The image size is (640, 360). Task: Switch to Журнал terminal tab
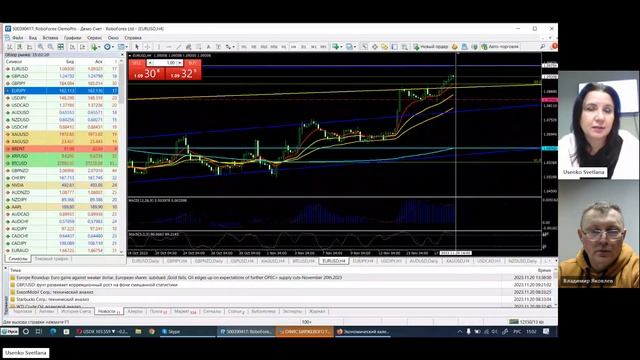317,311
